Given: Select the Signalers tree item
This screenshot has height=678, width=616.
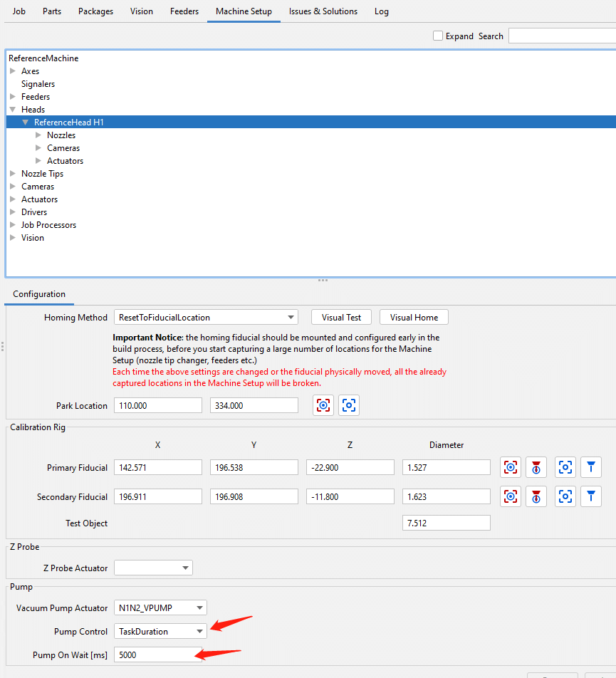Looking at the screenshot, I should coord(38,84).
